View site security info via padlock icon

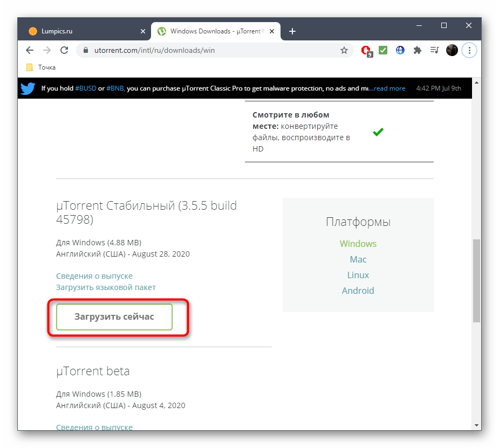click(x=85, y=50)
